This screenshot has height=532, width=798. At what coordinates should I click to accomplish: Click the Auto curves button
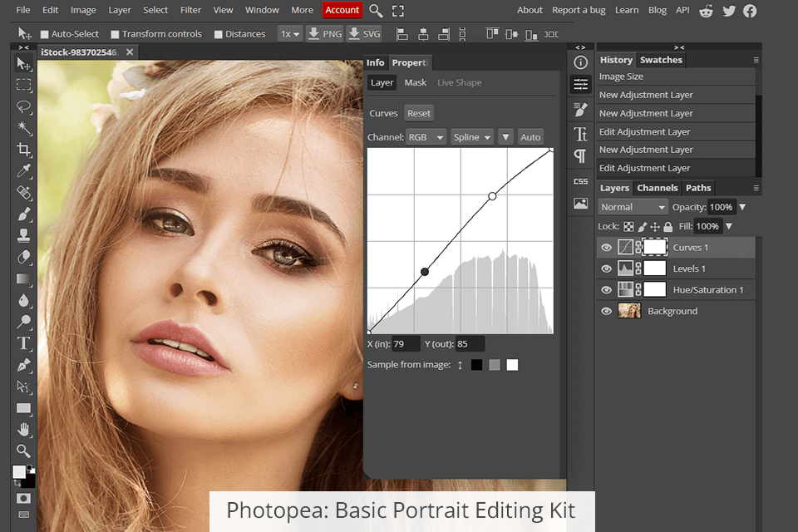(x=530, y=137)
